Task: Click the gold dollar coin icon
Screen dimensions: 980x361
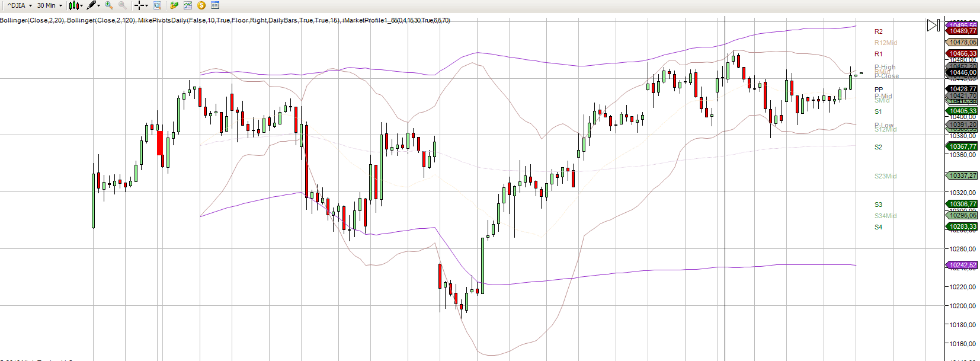Action: coord(201,5)
